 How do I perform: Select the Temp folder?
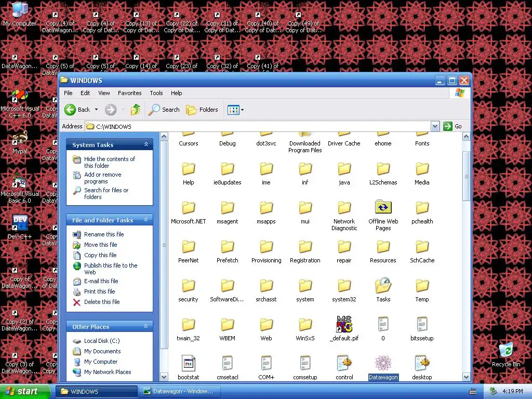pos(422,286)
